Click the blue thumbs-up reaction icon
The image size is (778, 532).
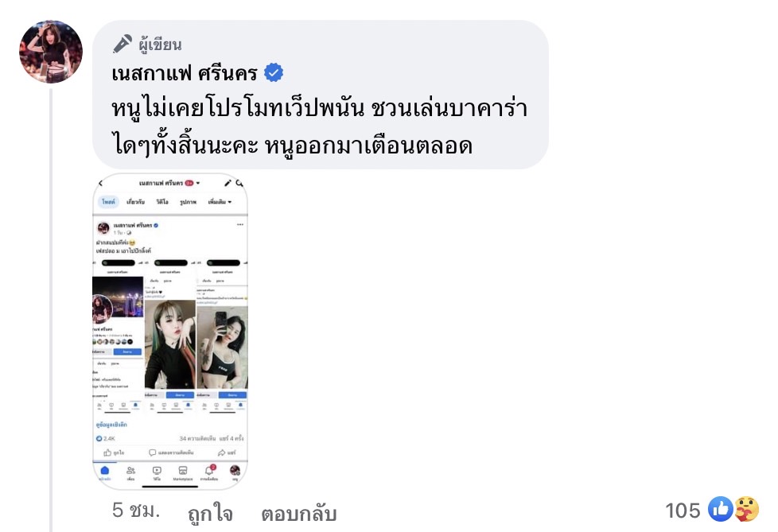coord(720,509)
